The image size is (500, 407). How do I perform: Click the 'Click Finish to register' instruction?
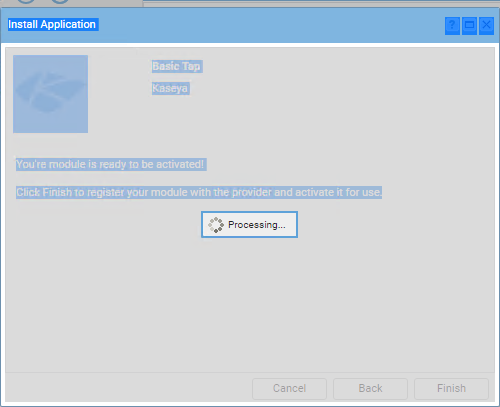(x=199, y=192)
